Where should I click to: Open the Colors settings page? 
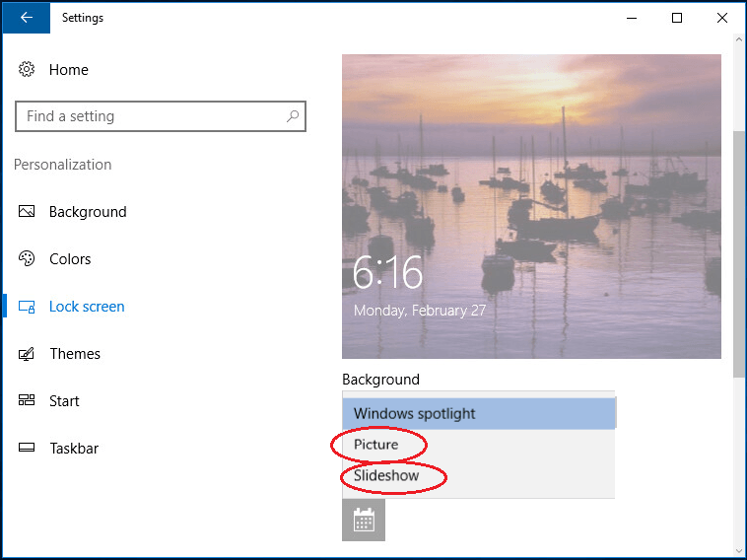pos(70,258)
